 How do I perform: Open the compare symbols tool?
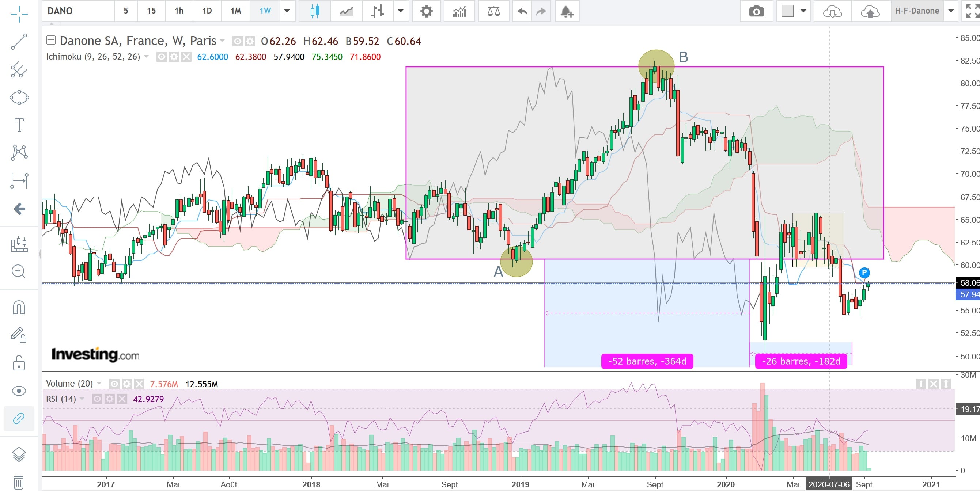point(493,11)
